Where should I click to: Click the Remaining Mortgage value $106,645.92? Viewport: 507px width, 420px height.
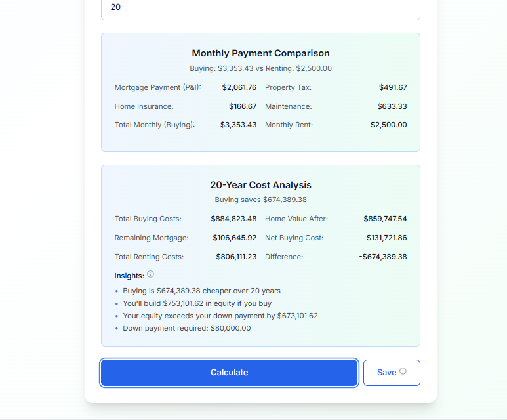click(x=234, y=238)
